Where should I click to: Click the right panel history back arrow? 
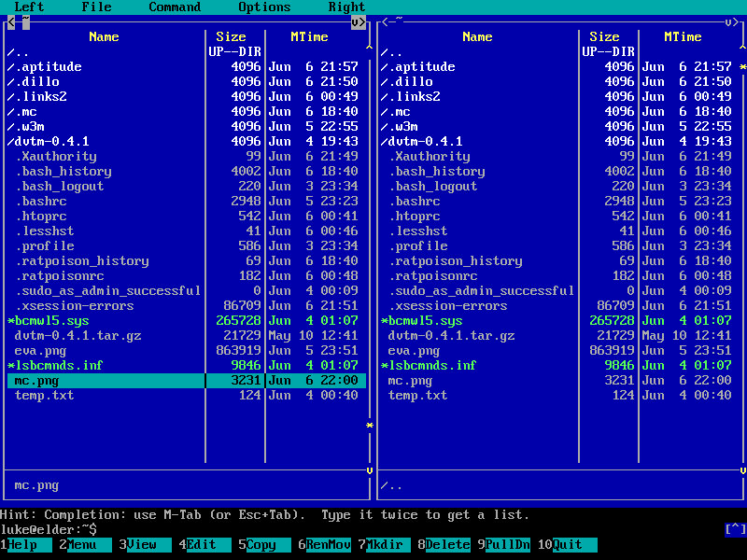pyautogui.click(x=385, y=21)
